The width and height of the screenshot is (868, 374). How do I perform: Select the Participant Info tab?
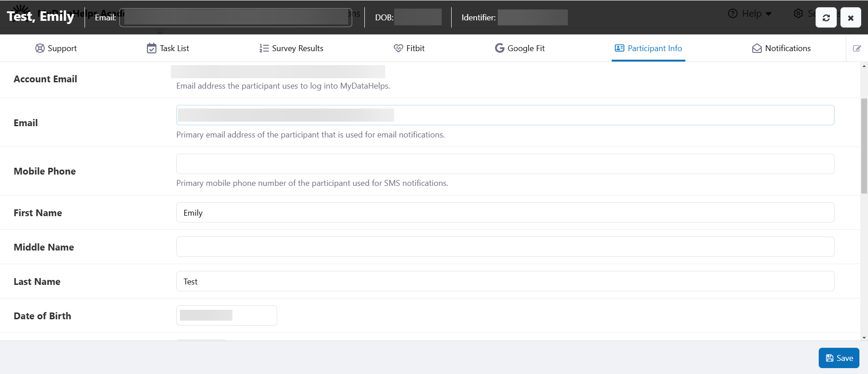648,48
